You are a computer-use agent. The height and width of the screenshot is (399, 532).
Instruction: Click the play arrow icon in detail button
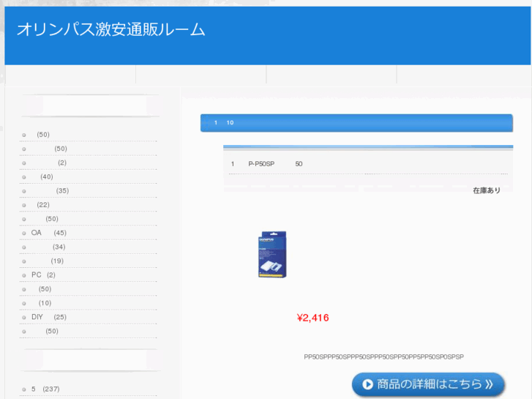click(x=367, y=384)
